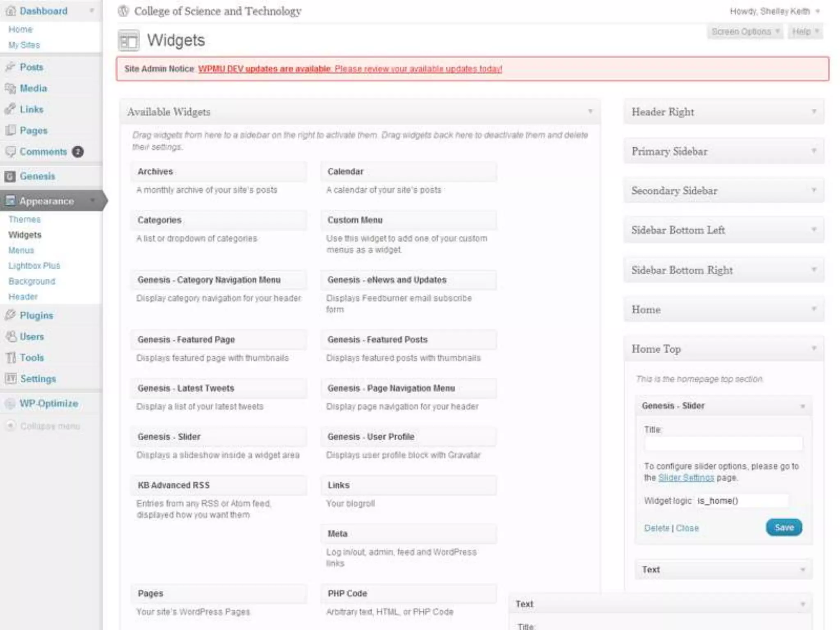Click the Widget logic input field
The height and width of the screenshot is (630, 840).
(x=742, y=501)
